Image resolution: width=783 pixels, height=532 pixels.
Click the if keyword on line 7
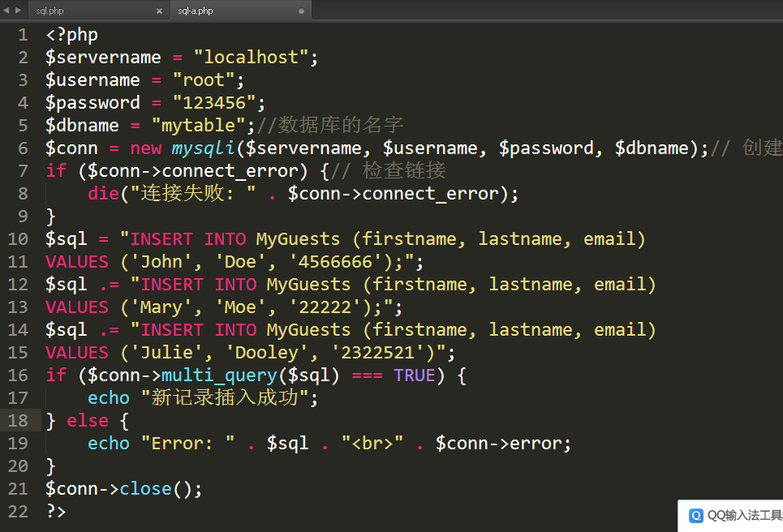click(56, 170)
